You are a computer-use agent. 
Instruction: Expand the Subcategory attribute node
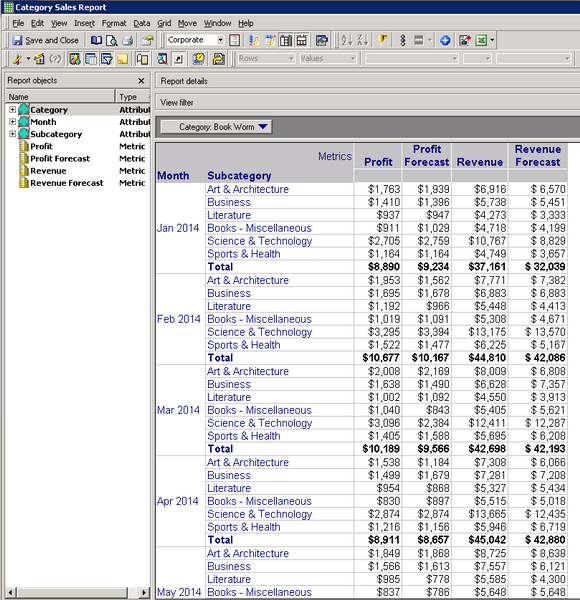coord(12,134)
